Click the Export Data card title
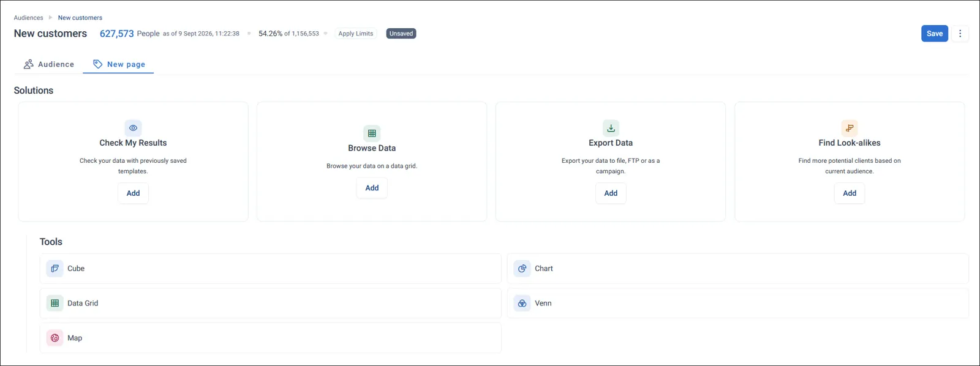 (611, 143)
